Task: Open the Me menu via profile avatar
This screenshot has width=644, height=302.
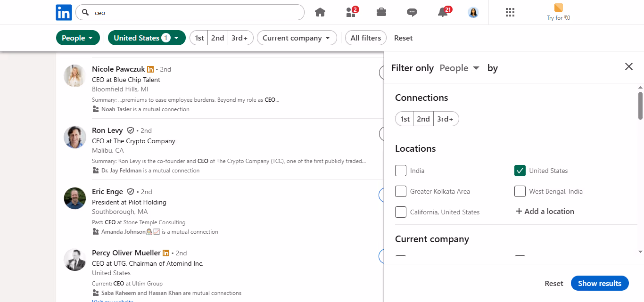Action: click(x=473, y=13)
